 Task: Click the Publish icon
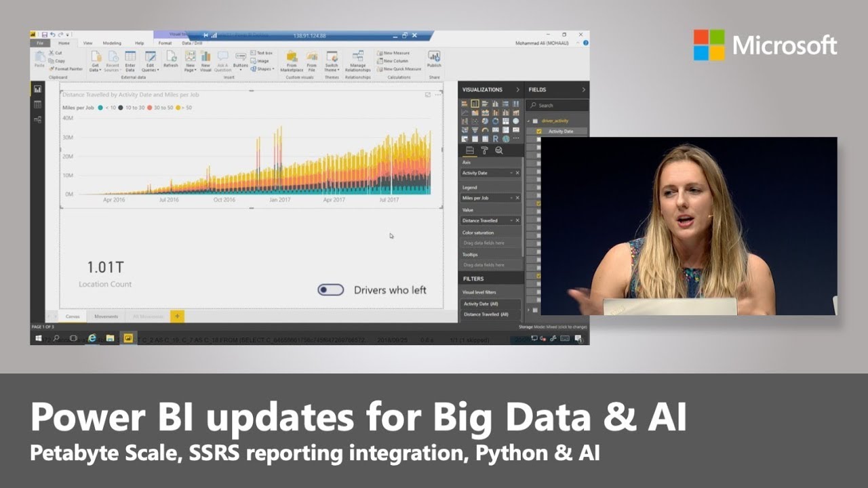click(434, 57)
